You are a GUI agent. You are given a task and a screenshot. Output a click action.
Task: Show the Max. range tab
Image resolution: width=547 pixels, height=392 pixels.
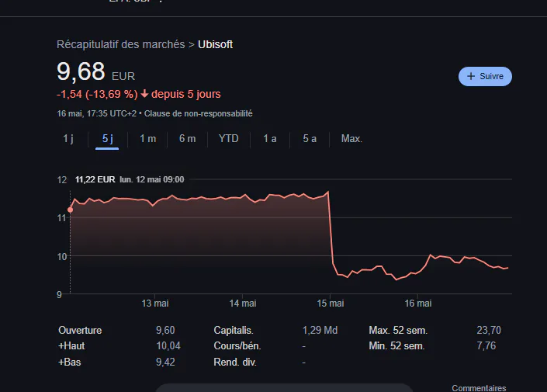point(351,139)
